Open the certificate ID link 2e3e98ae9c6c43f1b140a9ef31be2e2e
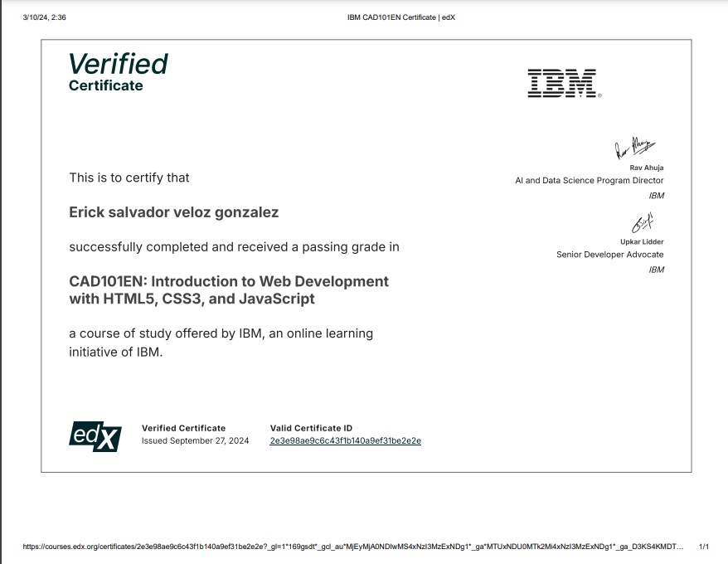The image size is (728, 564). pos(344,440)
